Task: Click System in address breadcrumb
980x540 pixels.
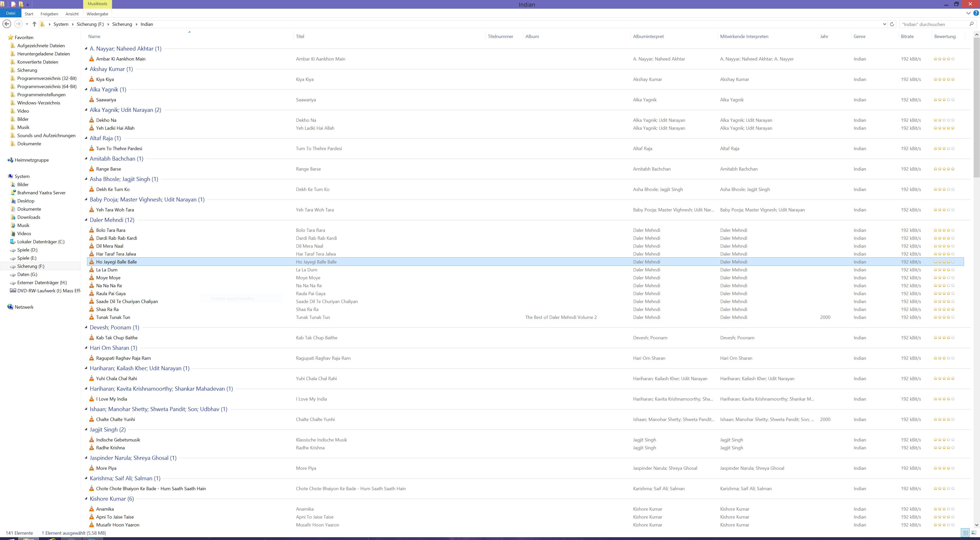Action: [x=61, y=24]
